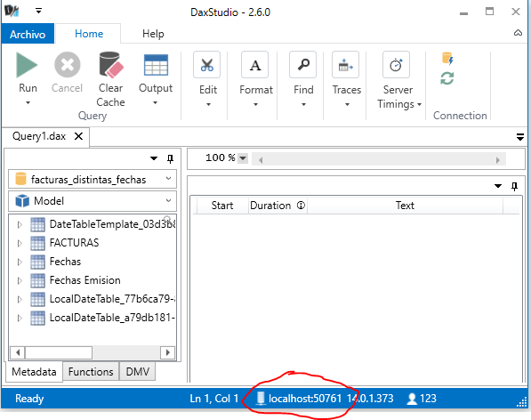Screen dimensions: 531x420
Task: Open the Traces dropdown arrow
Action: pos(347,105)
